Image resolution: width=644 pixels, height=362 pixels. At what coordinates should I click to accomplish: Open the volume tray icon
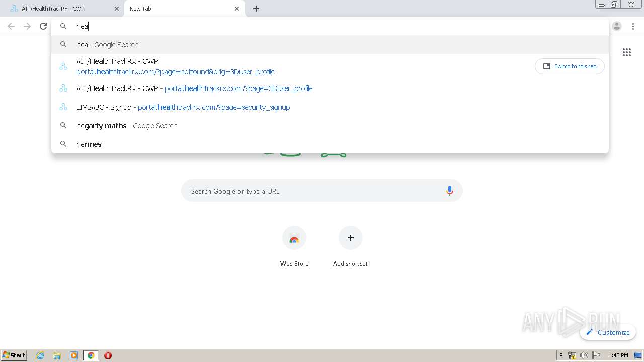click(x=584, y=355)
